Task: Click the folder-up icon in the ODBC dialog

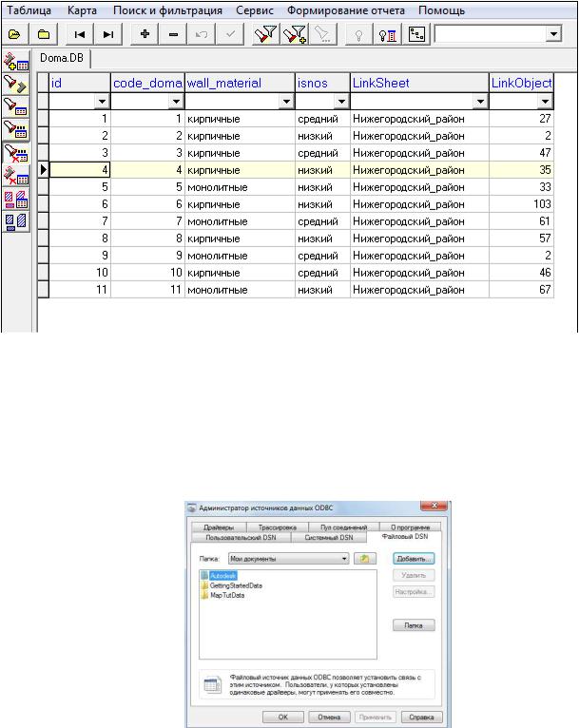Action: coord(365,559)
